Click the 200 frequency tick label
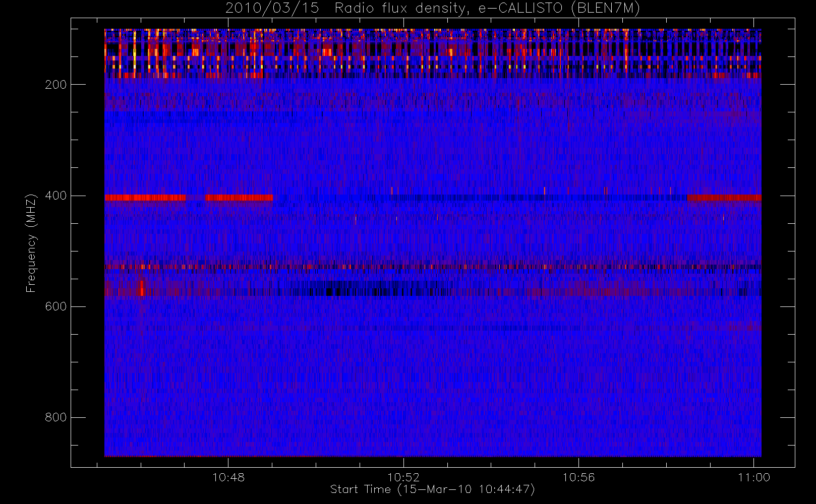Screen dimensions: 816x504 55,85
